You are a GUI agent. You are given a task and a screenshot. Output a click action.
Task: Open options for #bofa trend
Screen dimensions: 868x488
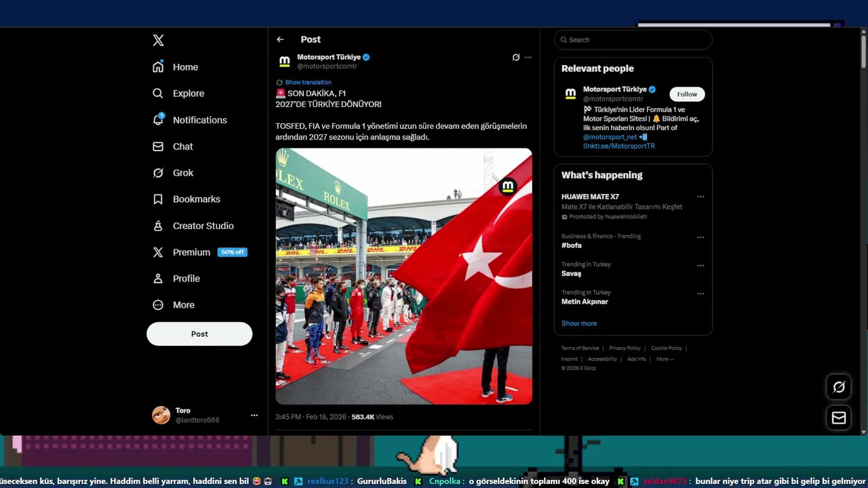point(701,237)
